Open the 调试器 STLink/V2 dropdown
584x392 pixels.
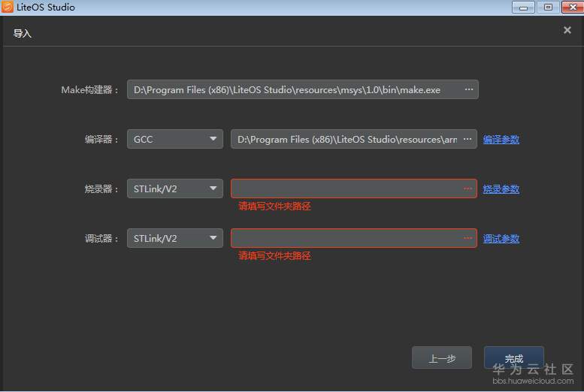point(175,238)
